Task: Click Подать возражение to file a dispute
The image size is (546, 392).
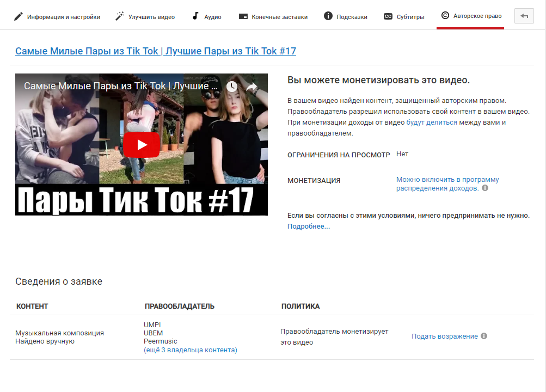Action: pyautogui.click(x=445, y=336)
